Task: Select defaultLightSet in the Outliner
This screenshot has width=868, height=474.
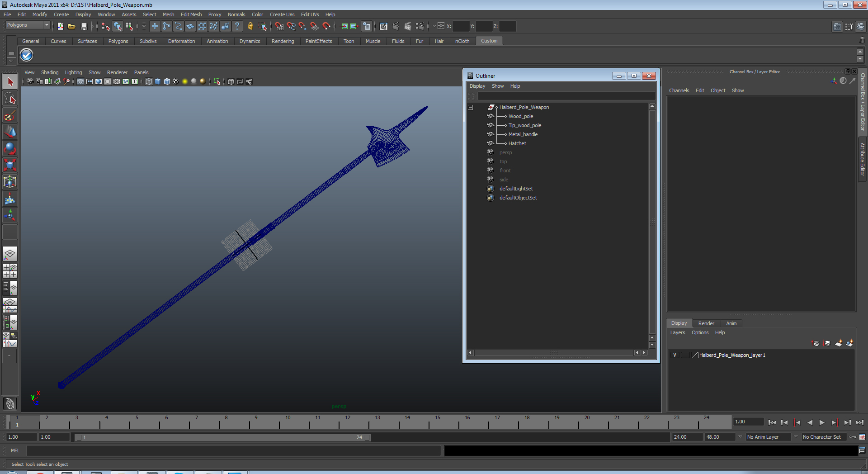Action: tap(516, 189)
